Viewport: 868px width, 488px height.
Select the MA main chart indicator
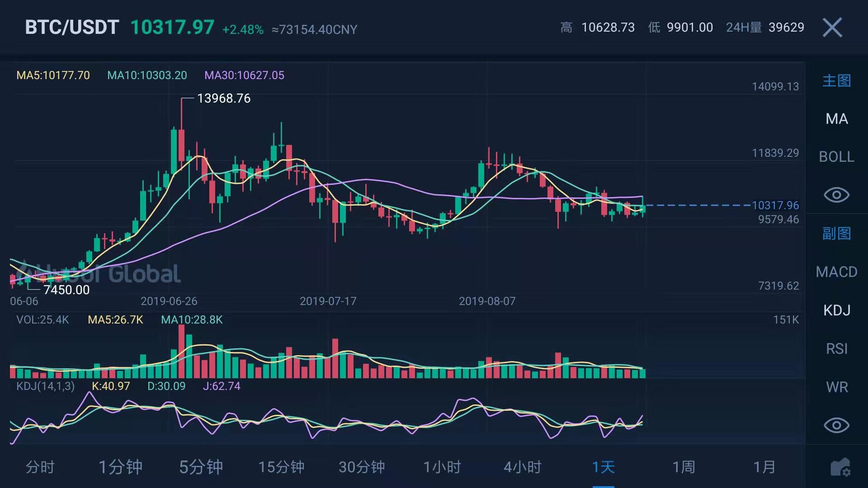tap(836, 119)
